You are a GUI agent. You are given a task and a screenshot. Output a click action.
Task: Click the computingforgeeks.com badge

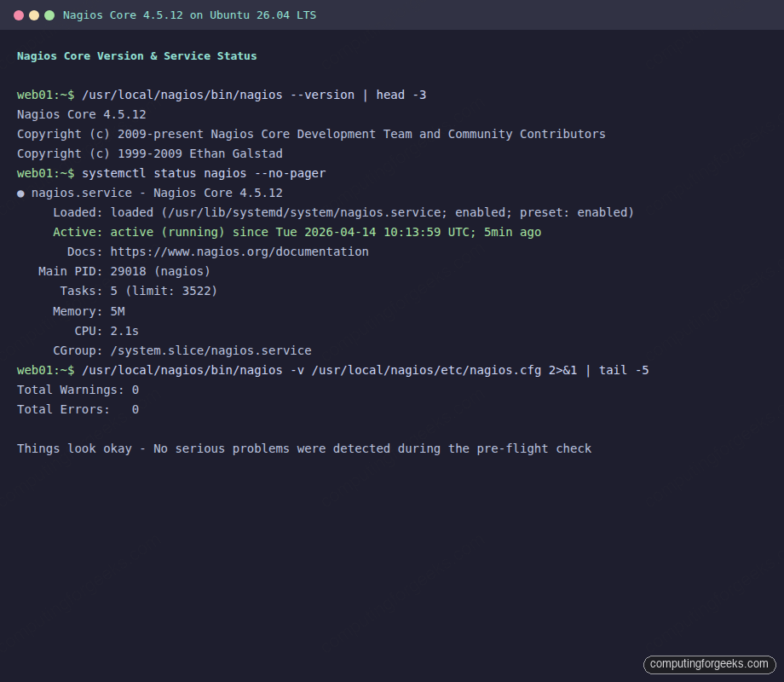tap(711, 664)
